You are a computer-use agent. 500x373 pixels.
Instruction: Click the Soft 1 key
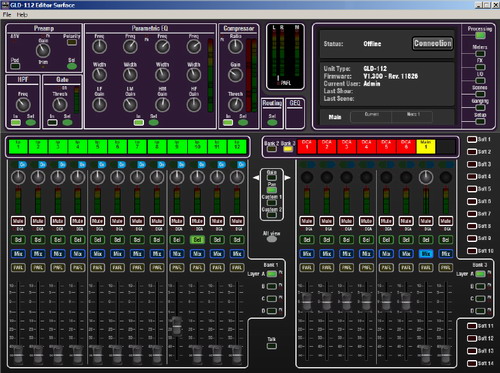click(x=472, y=139)
